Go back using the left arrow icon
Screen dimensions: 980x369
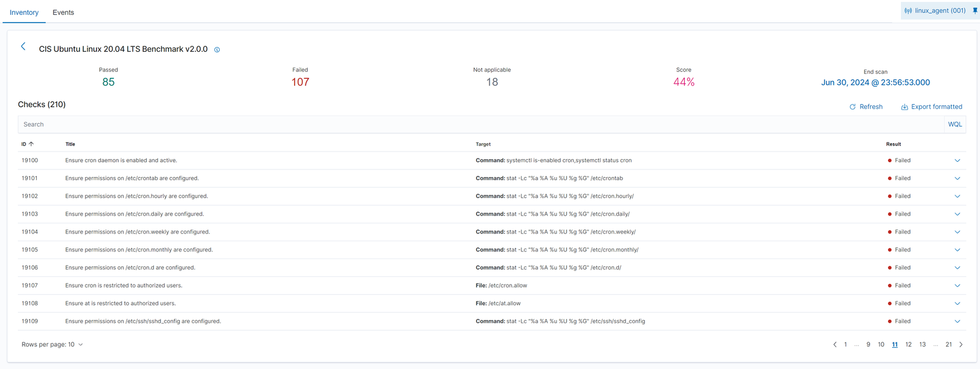23,46
